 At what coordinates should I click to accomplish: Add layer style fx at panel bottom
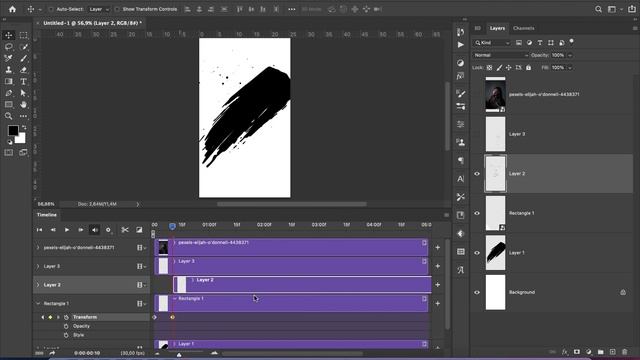[x=565, y=352]
